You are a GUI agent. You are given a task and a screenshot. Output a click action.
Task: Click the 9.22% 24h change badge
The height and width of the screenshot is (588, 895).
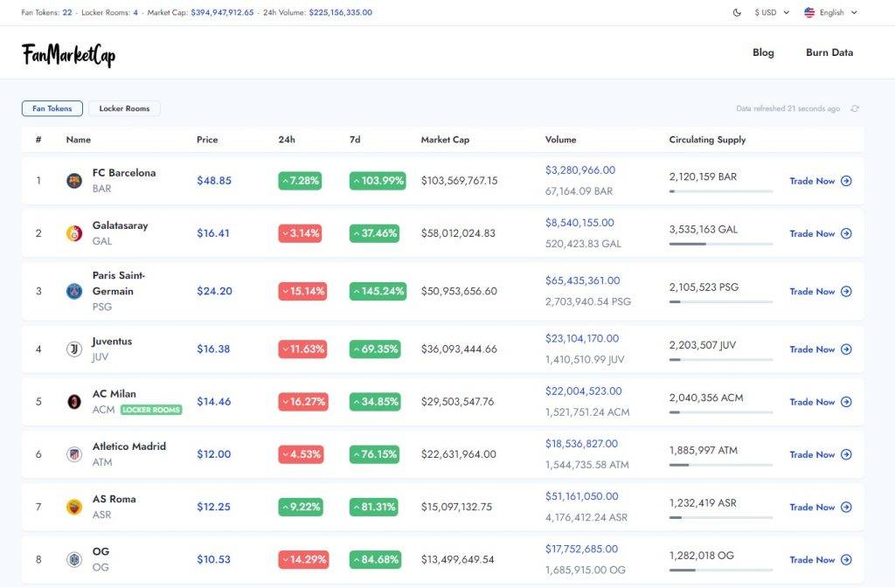[x=301, y=507]
